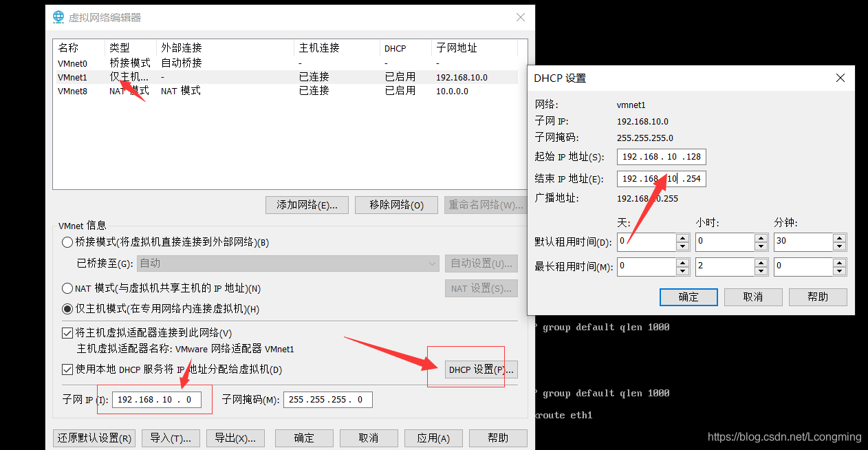Viewport: 868px width, 450px height.
Task: Click the 名称 column header
Action: [x=80, y=48]
